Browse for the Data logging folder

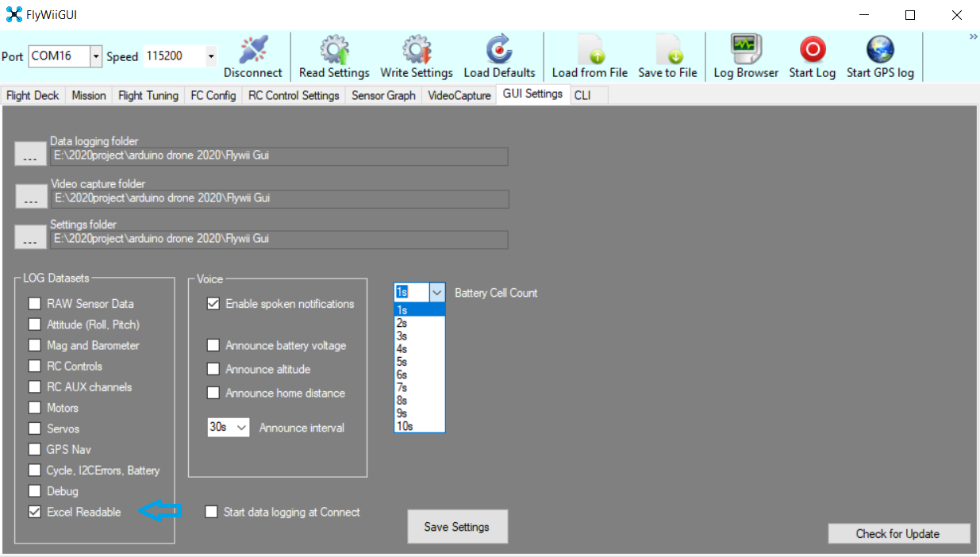point(30,154)
